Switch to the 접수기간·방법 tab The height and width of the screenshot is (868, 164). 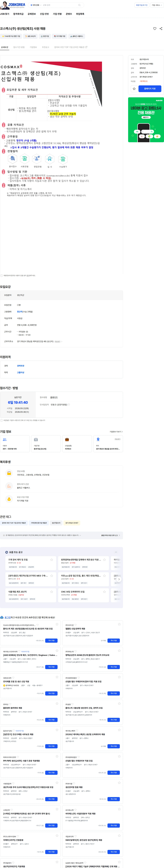19,47
